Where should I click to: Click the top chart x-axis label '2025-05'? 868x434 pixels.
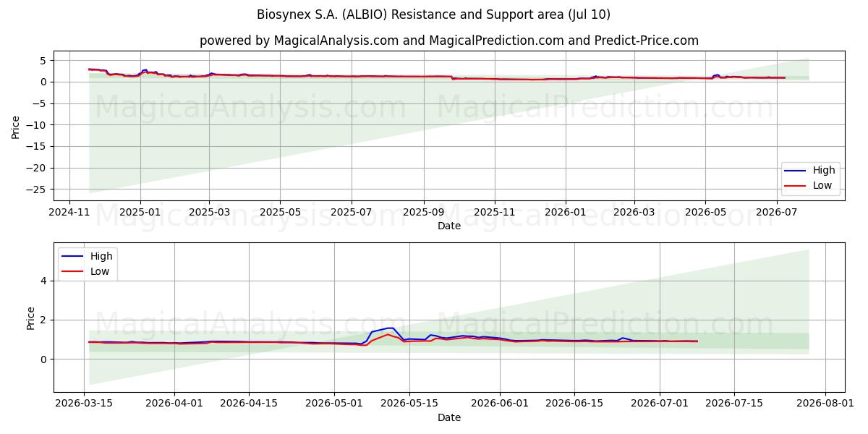(x=280, y=213)
